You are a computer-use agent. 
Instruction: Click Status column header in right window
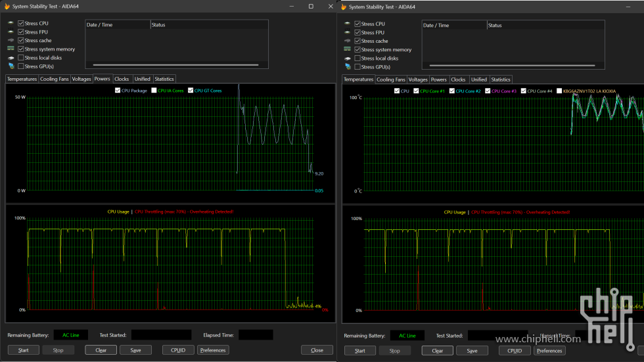[546, 25]
